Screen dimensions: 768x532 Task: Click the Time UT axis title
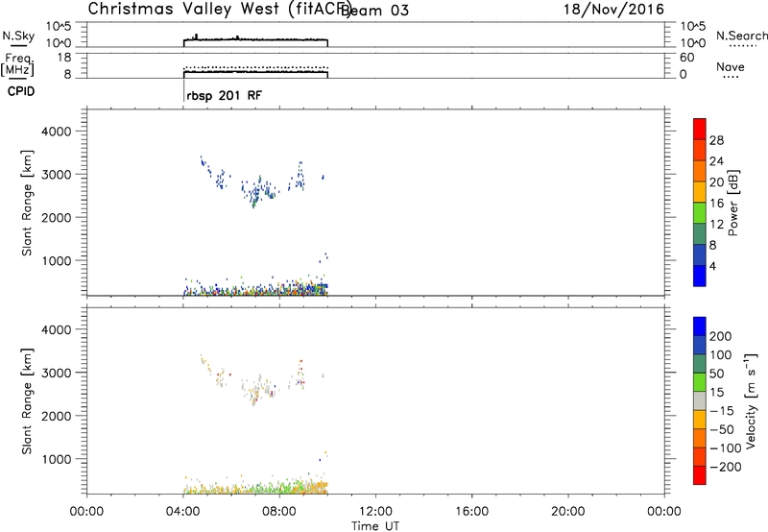click(x=375, y=526)
